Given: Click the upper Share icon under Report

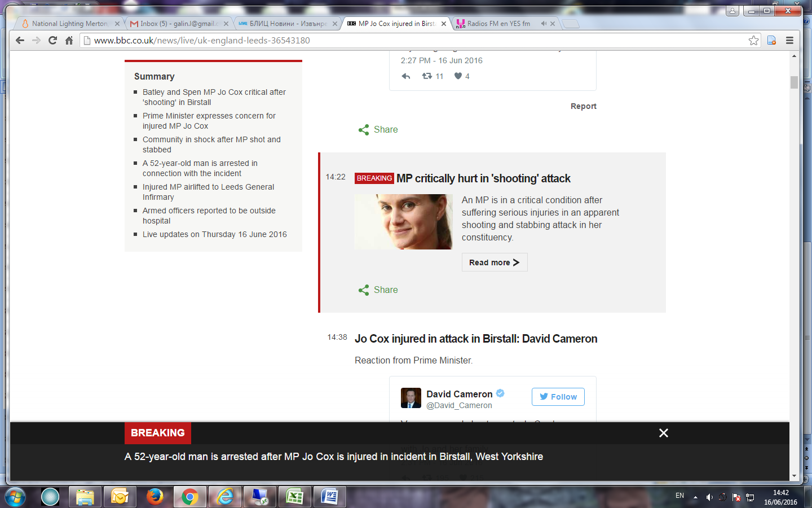Looking at the screenshot, I should (x=364, y=130).
